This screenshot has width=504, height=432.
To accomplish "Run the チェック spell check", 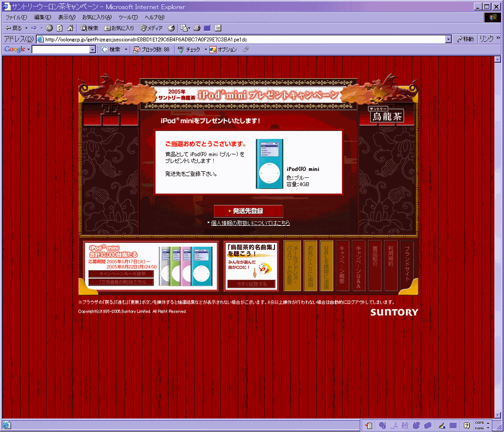I will [189, 49].
